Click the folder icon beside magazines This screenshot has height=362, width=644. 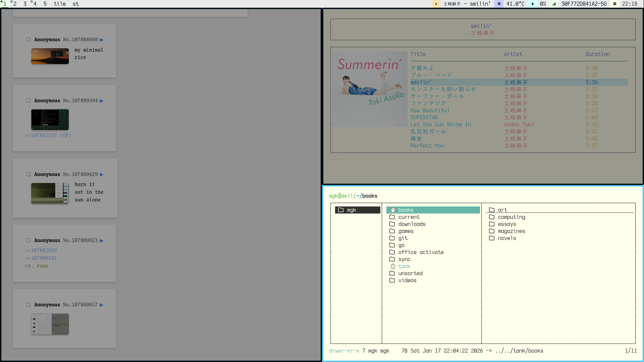pyautogui.click(x=492, y=231)
